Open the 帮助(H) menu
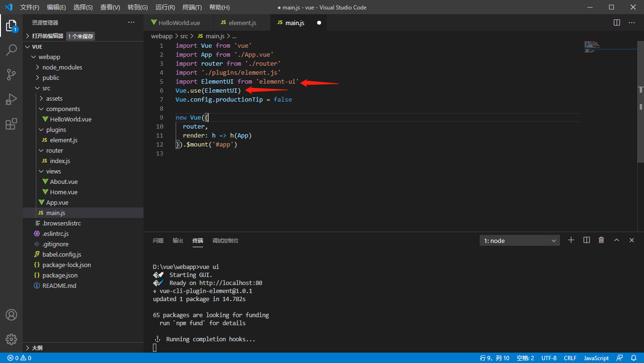Image resolution: width=644 pixels, height=363 pixels. 220,7
